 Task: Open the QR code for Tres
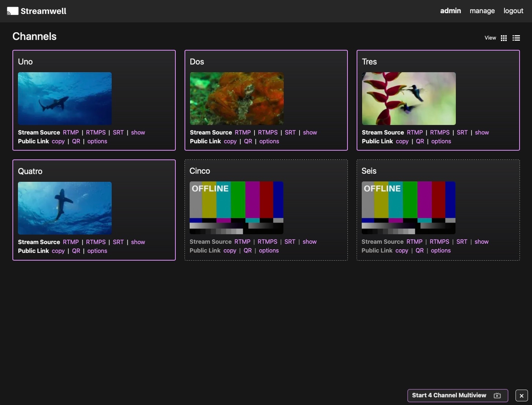point(420,141)
